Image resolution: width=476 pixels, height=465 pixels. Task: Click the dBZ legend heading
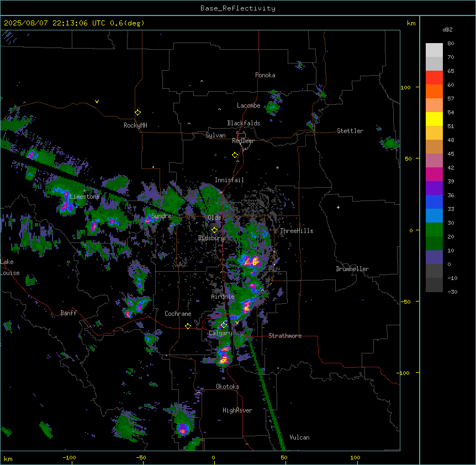pos(447,29)
